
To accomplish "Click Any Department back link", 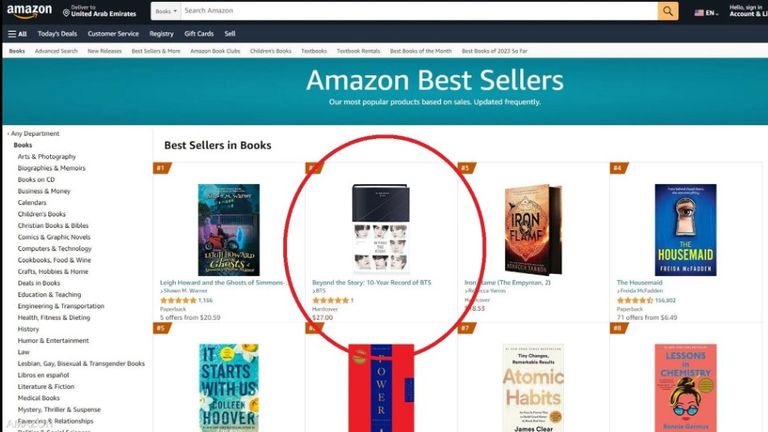I will coord(33,133).
